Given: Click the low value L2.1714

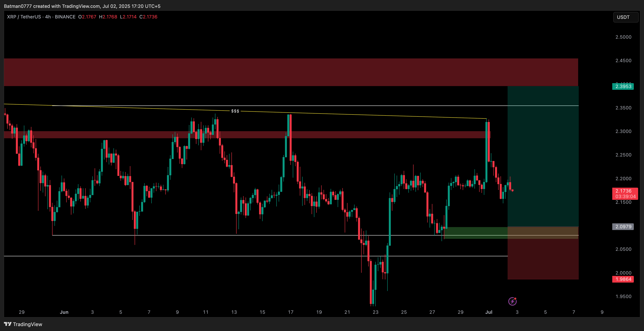Looking at the screenshot, I should tap(128, 17).
